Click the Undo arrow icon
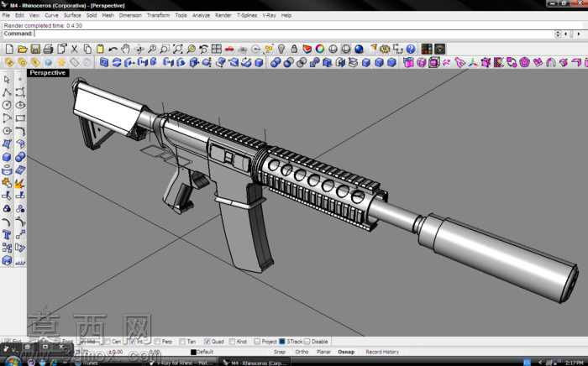This screenshot has height=366, width=588. tap(113, 49)
